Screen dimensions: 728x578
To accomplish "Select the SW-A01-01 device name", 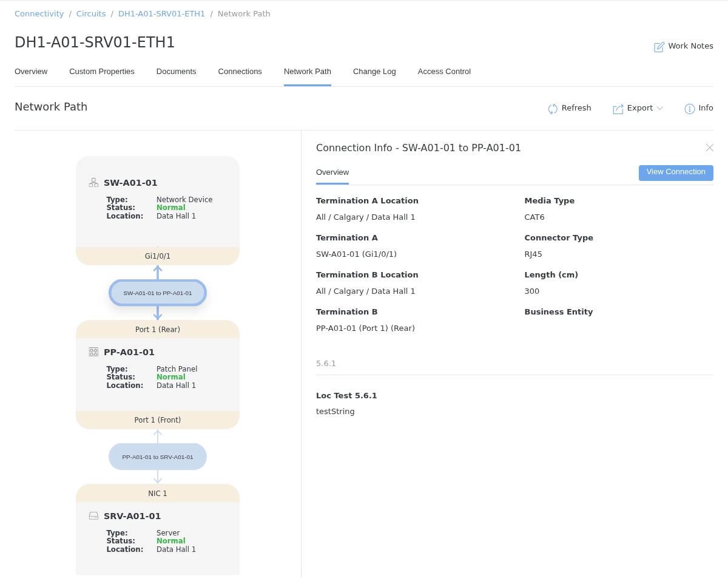I will [130, 183].
